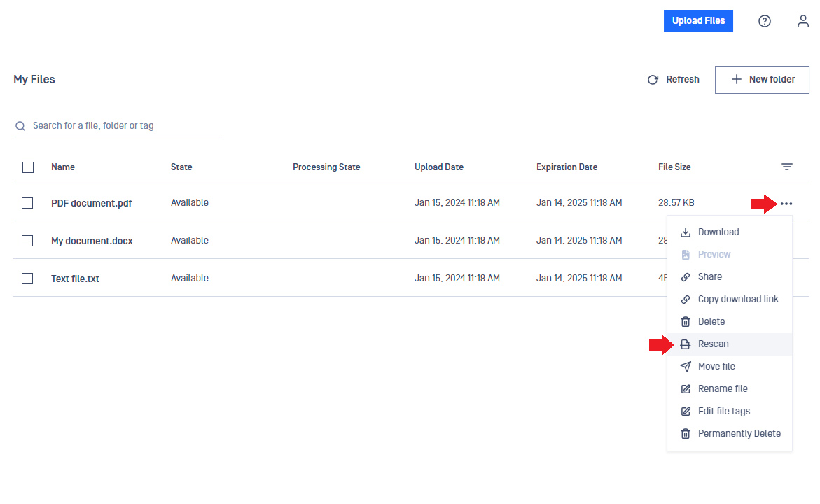Focus the file, folder or tag search field
This screenshot has height=504, width=820.
click(x=118, y=125)
